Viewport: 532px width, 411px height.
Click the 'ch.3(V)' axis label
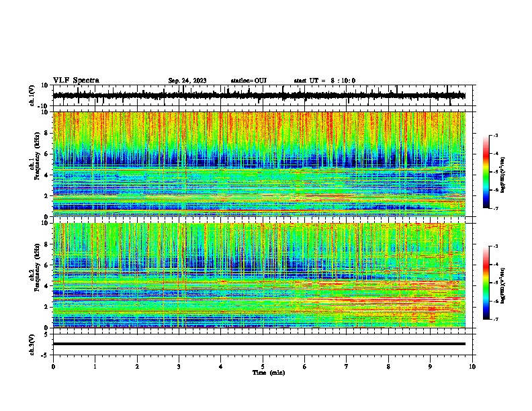pyautogui.click(x=32, y=345)
